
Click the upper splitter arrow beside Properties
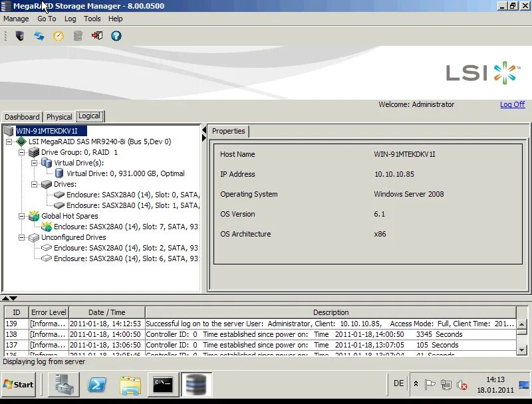(x=204, y=130)
